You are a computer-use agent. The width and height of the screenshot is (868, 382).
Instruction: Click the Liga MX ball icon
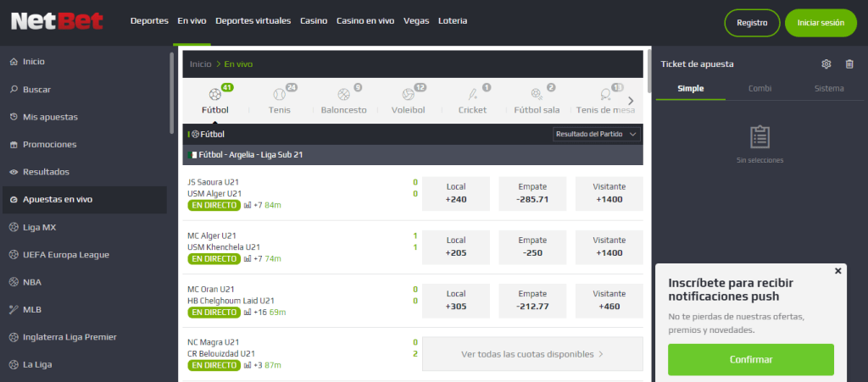tap(14, 227)
